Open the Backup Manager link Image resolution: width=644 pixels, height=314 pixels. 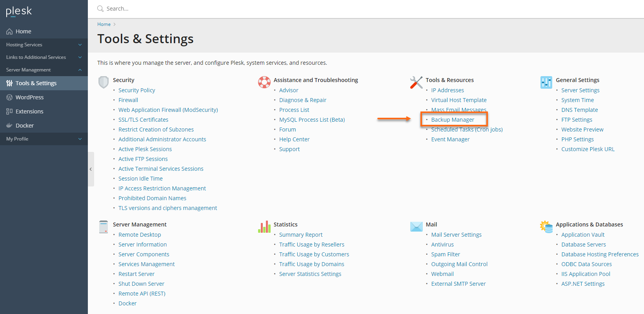pyautogui.click(x=453, y=120)
